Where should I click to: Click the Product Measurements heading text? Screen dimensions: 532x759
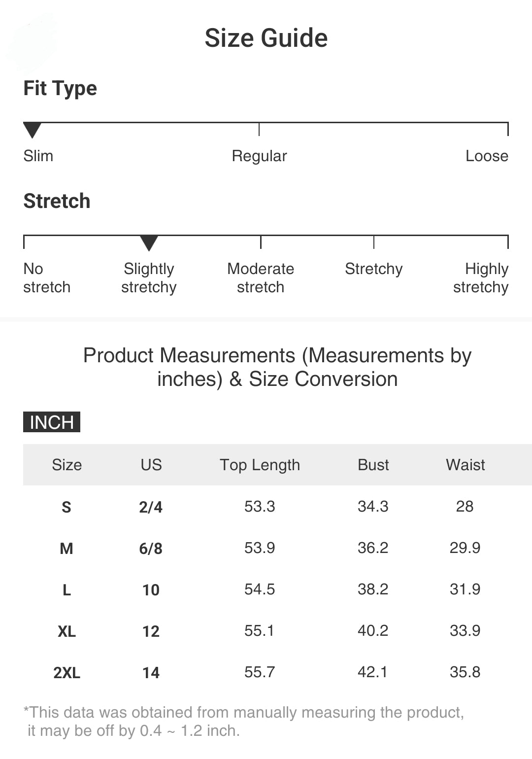point(277,367)
